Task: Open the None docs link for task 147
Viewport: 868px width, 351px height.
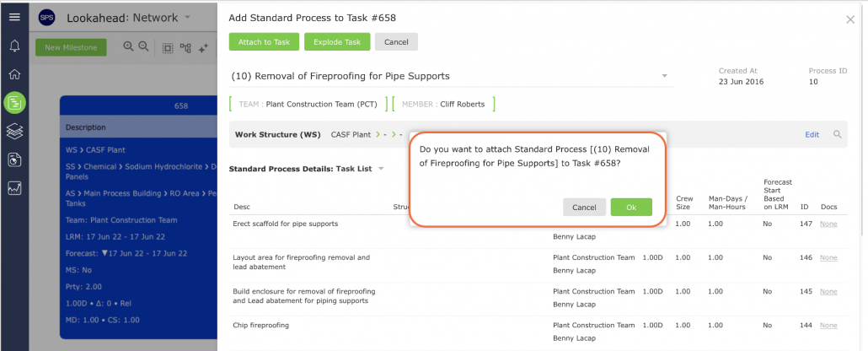Action: coord(828,224)
